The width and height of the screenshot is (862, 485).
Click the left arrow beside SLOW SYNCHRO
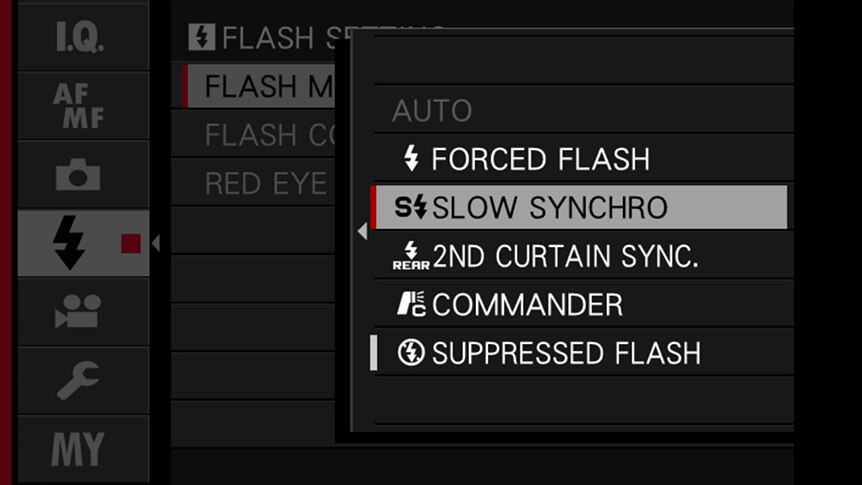(362, 232)
